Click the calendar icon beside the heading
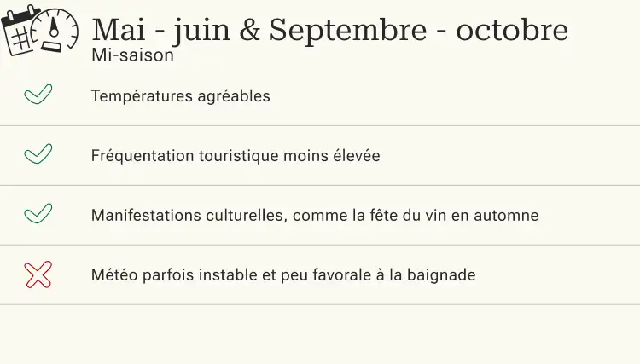Image resolution: width=640 pixels, height=364 pixels. 19,31
